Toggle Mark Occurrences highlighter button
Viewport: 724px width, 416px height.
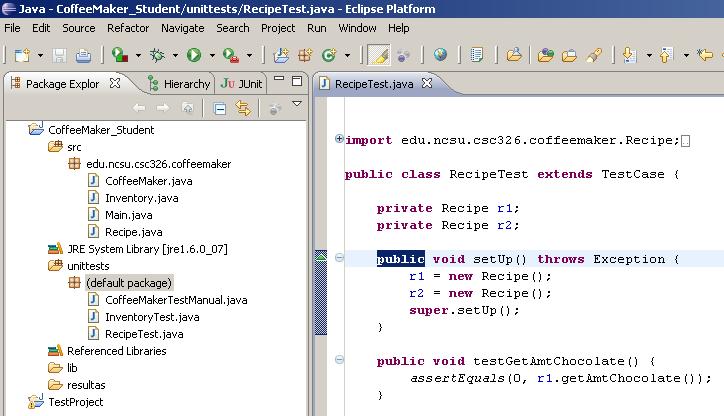coord(378,55)
